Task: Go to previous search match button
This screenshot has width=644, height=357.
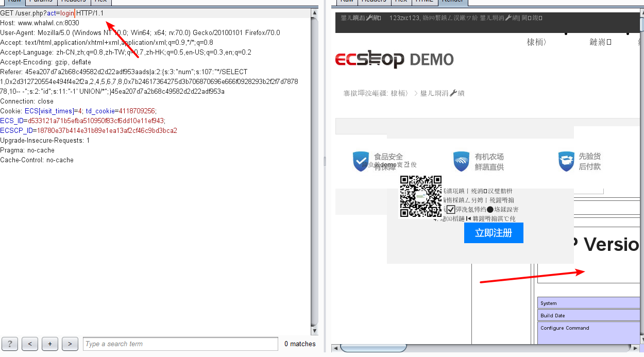Action: [30, 344]
